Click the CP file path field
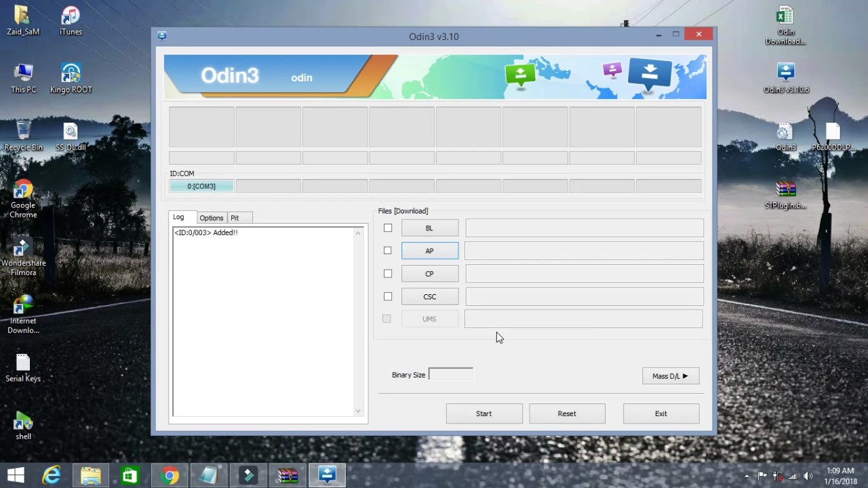Screen dimensions: 868x488 point(585,274)
